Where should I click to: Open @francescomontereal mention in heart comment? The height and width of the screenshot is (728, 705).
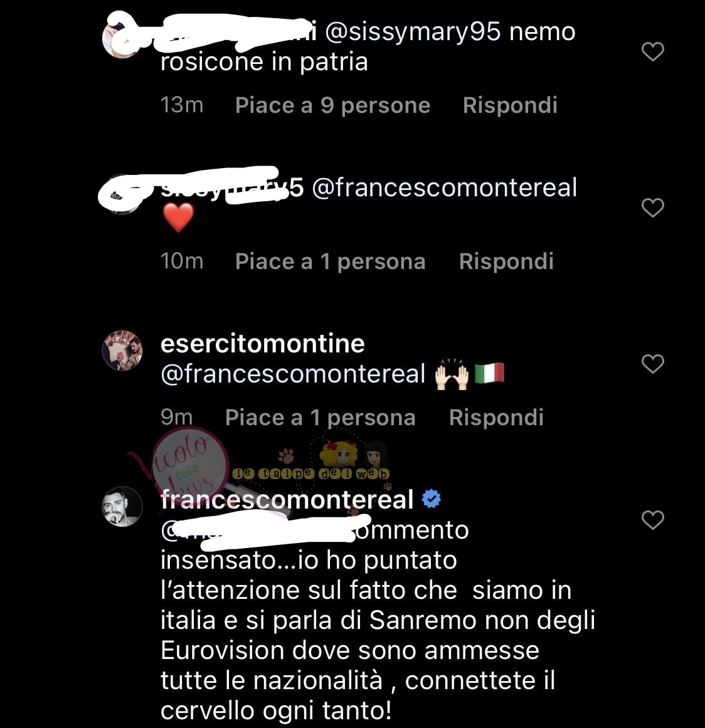(x=445, y=187)
